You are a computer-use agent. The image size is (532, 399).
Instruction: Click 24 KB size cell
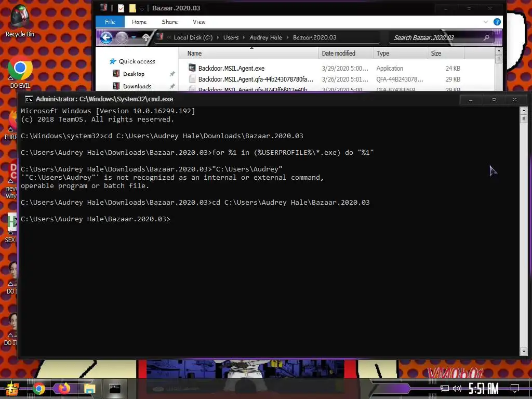pos(453,68)
